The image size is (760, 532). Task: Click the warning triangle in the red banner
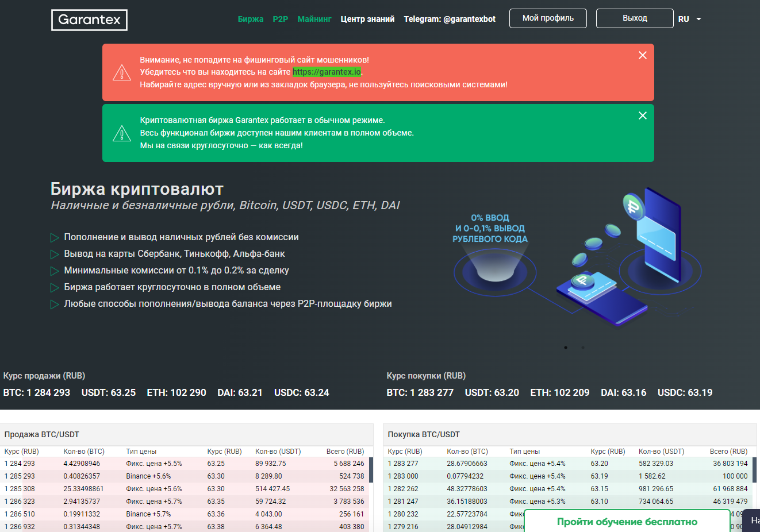coord(121,72)
